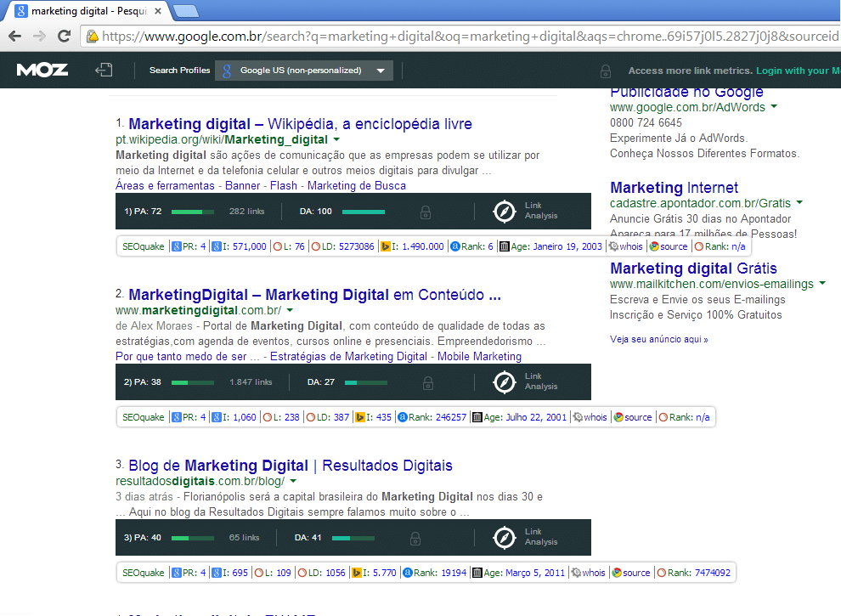Click the Login with your Moz link
Viewport: 841px width, 616px height.
click(798, 71)
